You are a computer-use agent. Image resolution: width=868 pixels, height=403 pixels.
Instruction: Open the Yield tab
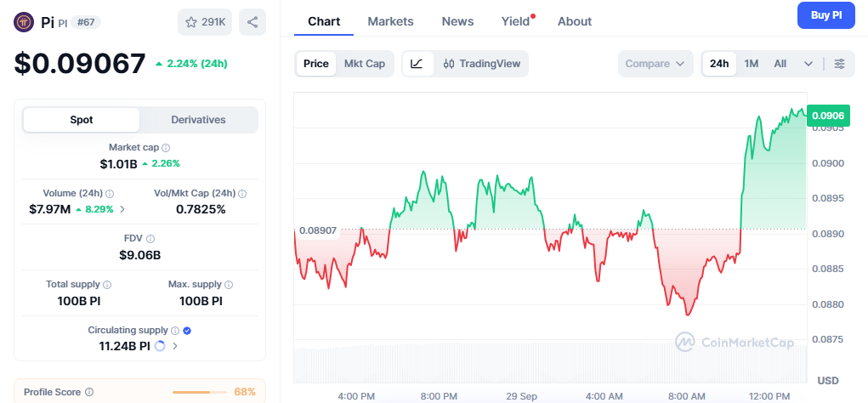[516, 21]
